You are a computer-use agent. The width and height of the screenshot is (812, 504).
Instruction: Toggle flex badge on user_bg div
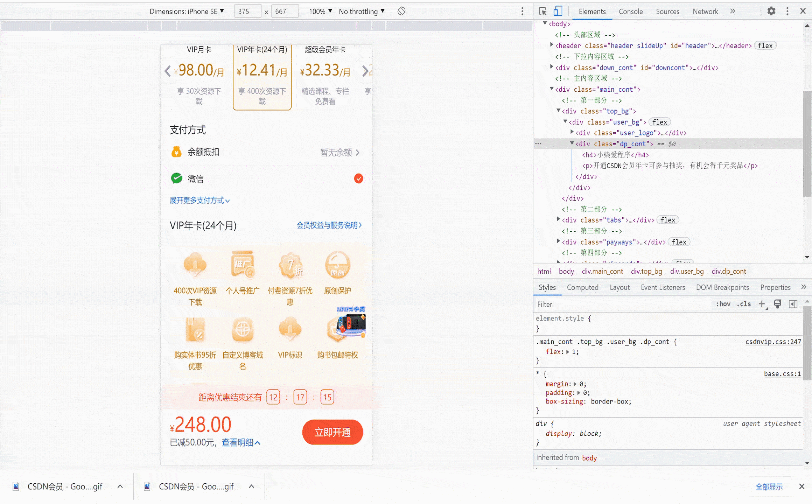[x=660, y=122]
